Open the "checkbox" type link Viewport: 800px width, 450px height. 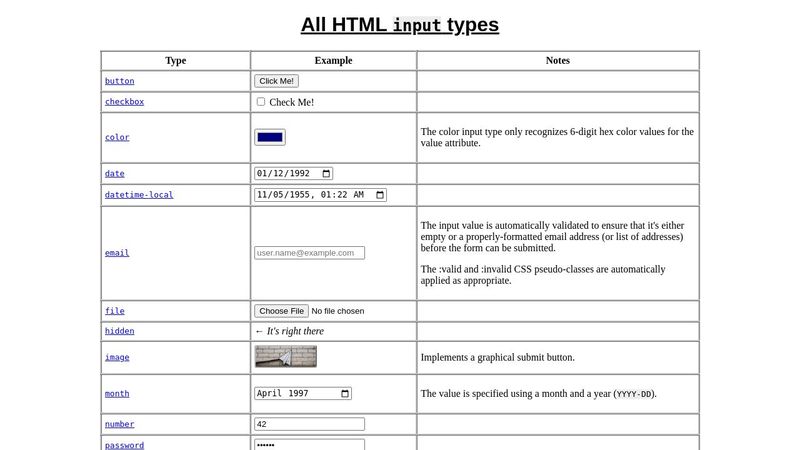coord(124,102)
